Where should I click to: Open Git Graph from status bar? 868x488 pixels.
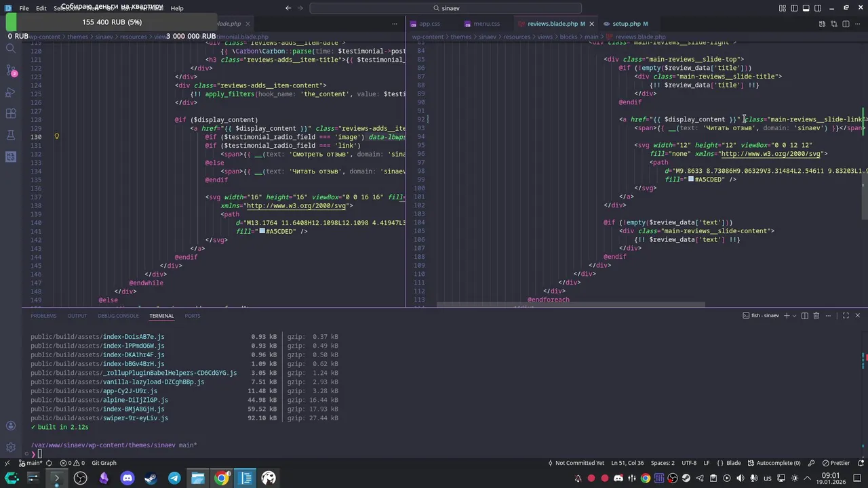tap(104, 463)
